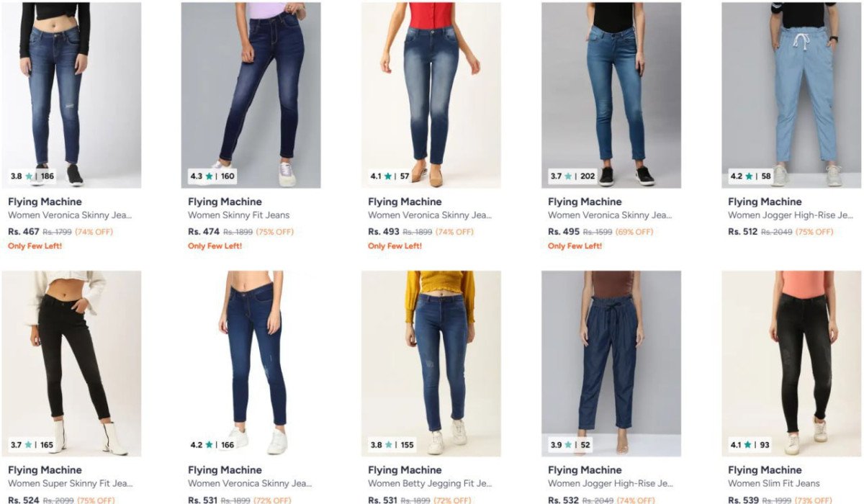
Task: Click the rating badge showing 202 reviews
Action: [x=572, y=176]
